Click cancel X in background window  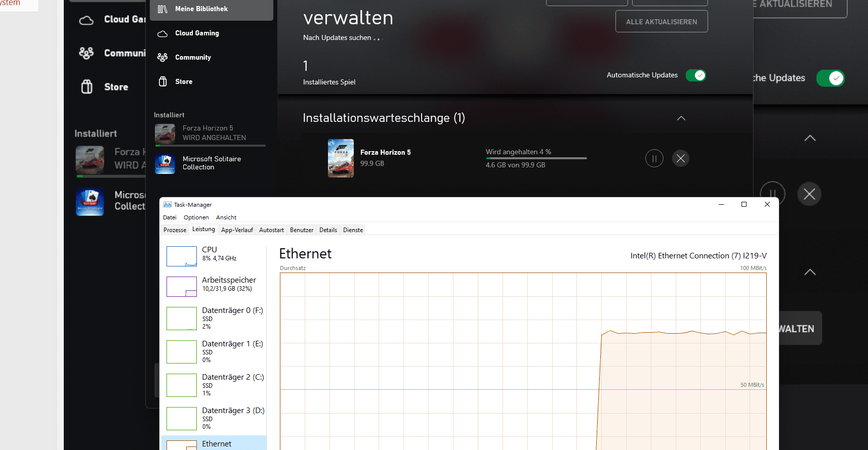[x=809, y=194]
